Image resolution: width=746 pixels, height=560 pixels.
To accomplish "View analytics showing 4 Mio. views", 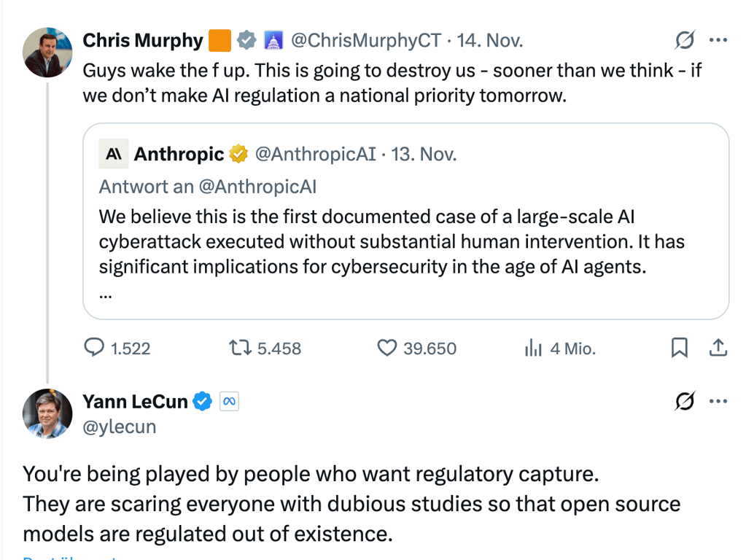I will coord(534,349).
